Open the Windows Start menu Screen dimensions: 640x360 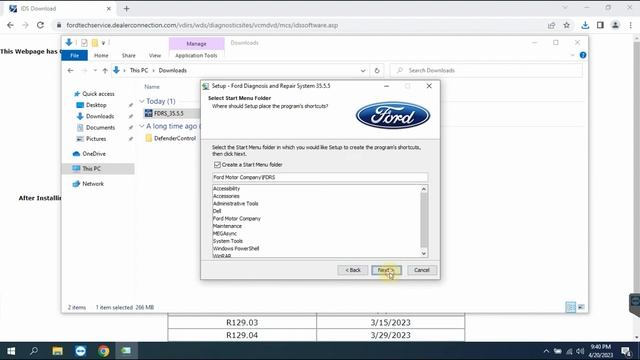pos(11,351)
